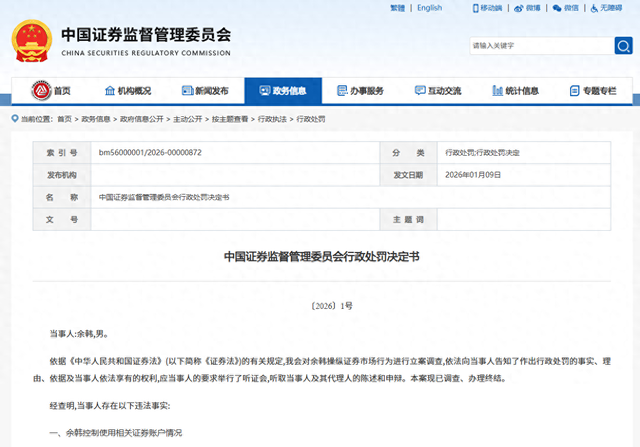Click the location pin icon by 当前位置
The width and height of the screenshot is (640, 447).
pyautogui.click(x=15, y=118)
